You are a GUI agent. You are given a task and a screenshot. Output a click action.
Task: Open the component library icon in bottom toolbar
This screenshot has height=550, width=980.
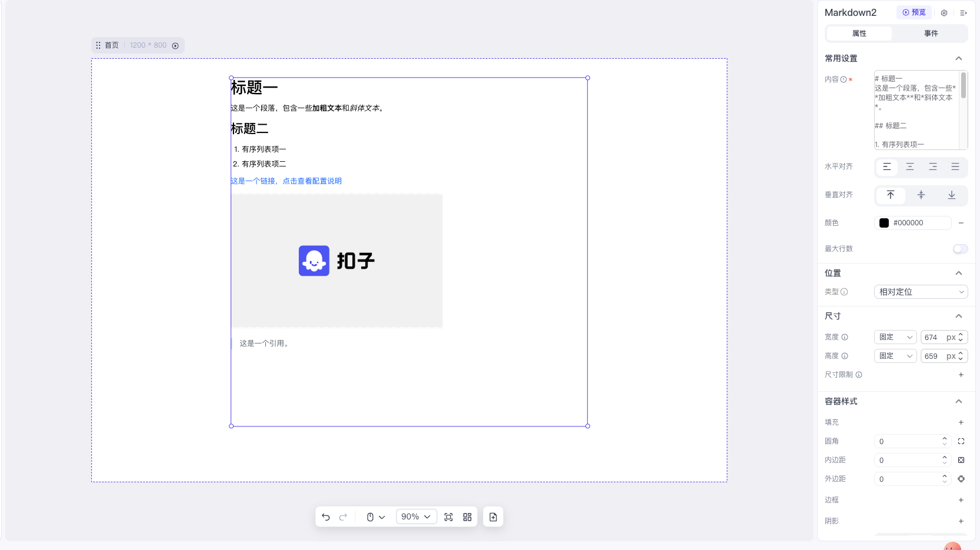pos(467,516)
